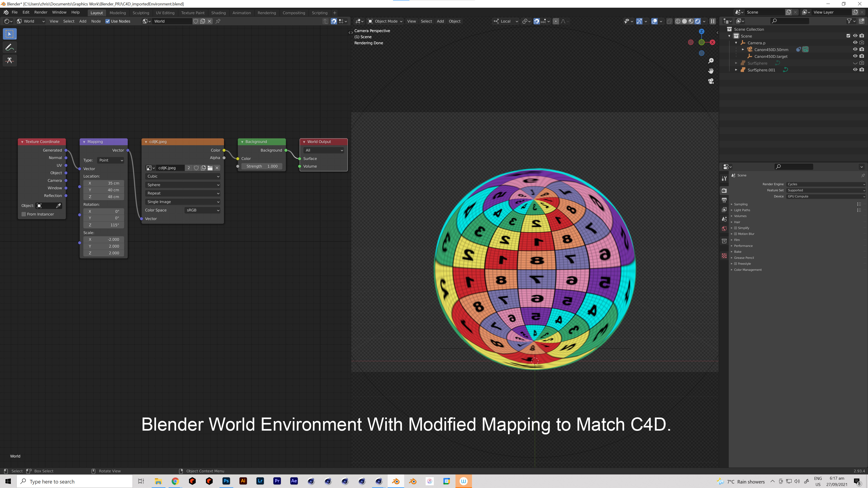This screenshot has width=868, height=488.
Task: Expand SurfSphere.001 in the outliner
Action: [x=736, y=70]
